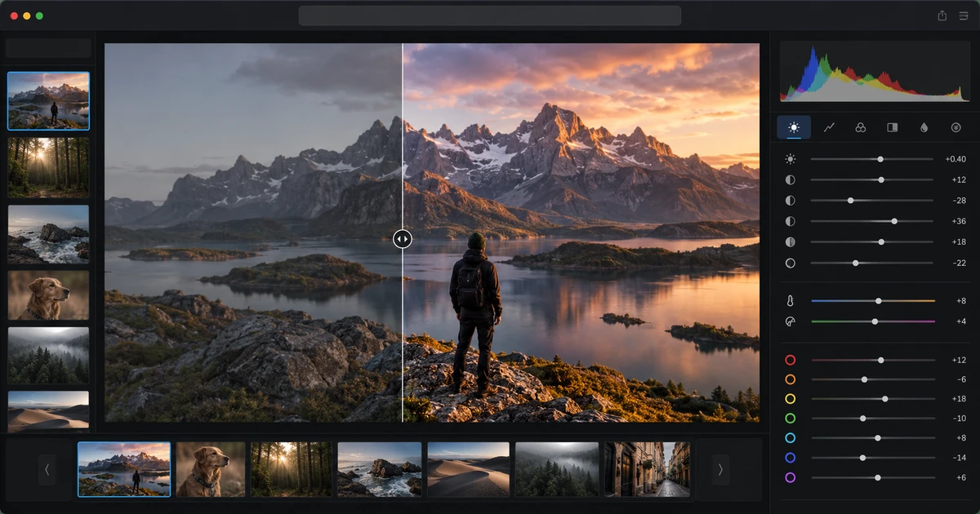Click the before/after split handle on the photo
The image size is (980, 514).
403,239
